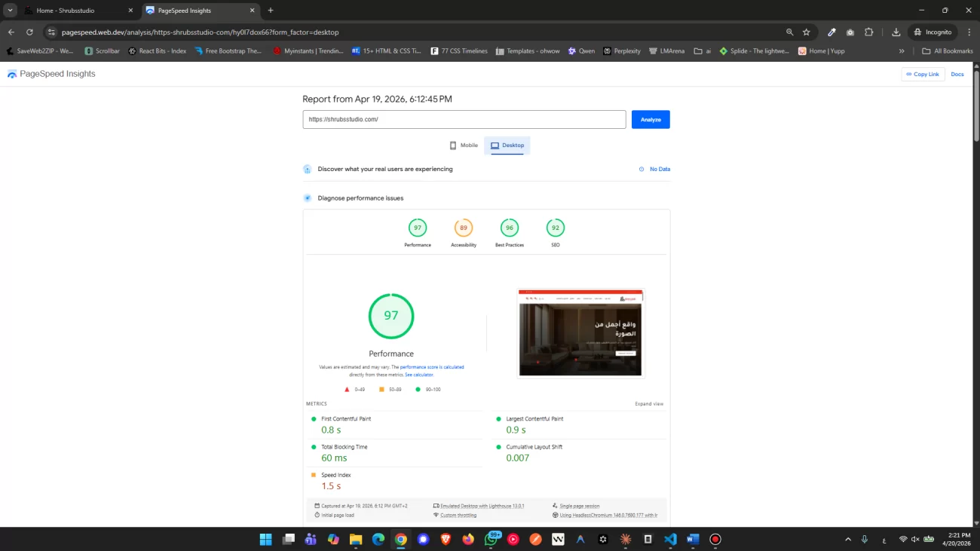
Task: Open Wi-Fi settings in the system tray
Action: pyautogui.click(x=903, y=539)
